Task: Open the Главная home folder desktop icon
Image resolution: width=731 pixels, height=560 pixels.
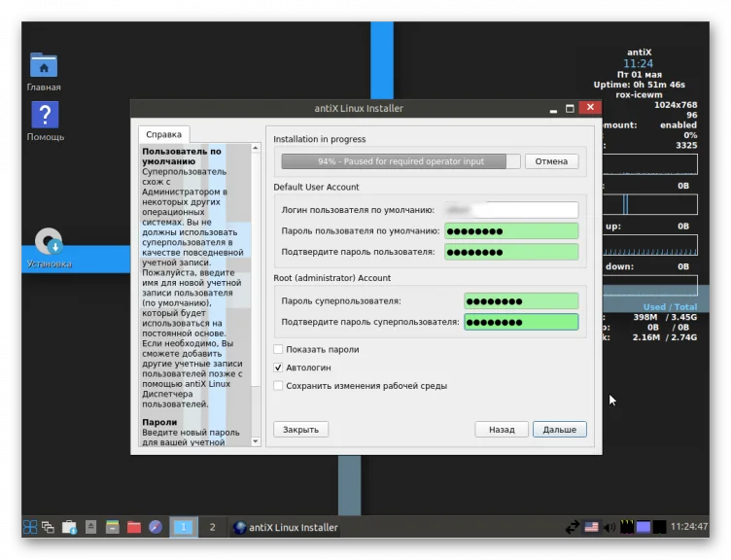Action: tap(44, 67)
